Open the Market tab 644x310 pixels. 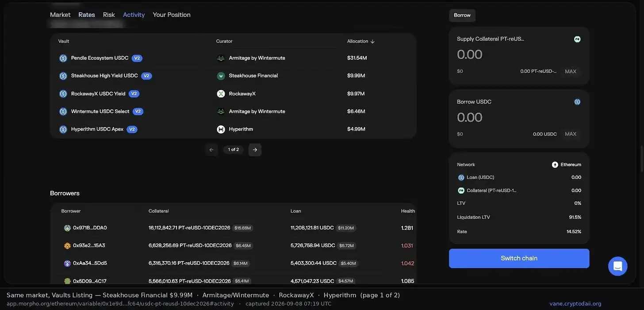(x=60, y=15)
